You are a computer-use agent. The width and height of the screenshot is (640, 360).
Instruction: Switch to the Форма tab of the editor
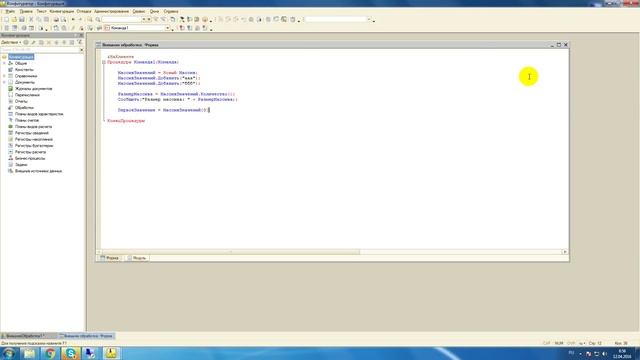point(109,258)
